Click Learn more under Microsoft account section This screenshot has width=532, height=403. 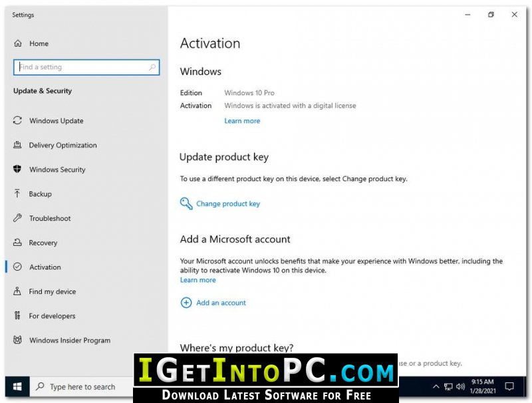(198, 280)
